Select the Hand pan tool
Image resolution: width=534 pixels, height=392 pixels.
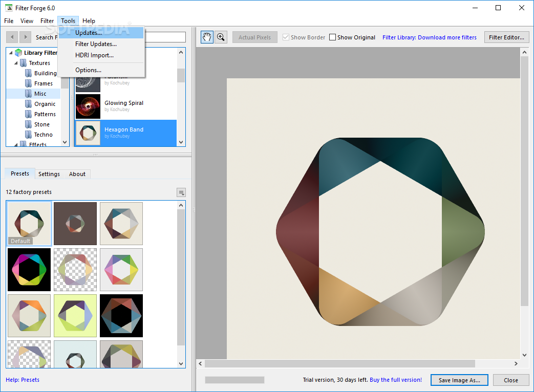tap(207, 37)
